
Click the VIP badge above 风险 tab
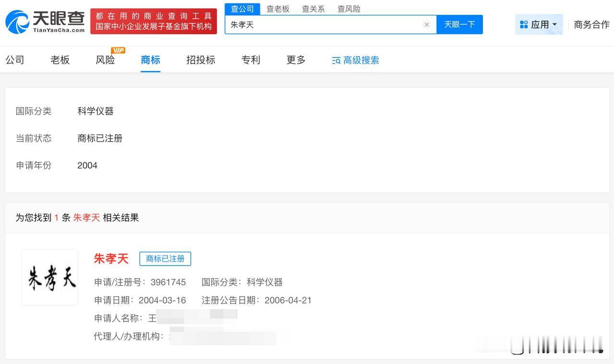pos(118,49)
